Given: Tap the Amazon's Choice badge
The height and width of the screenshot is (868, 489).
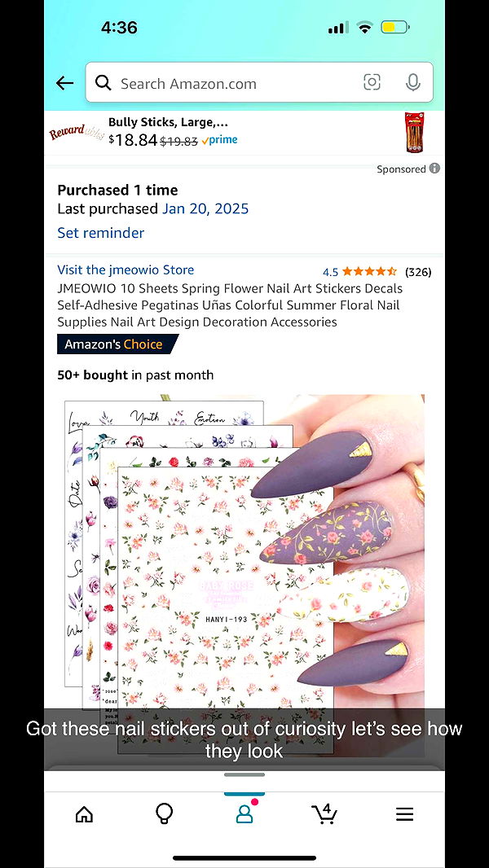Looking at the screenshot, I should click(x=117, y=344).
